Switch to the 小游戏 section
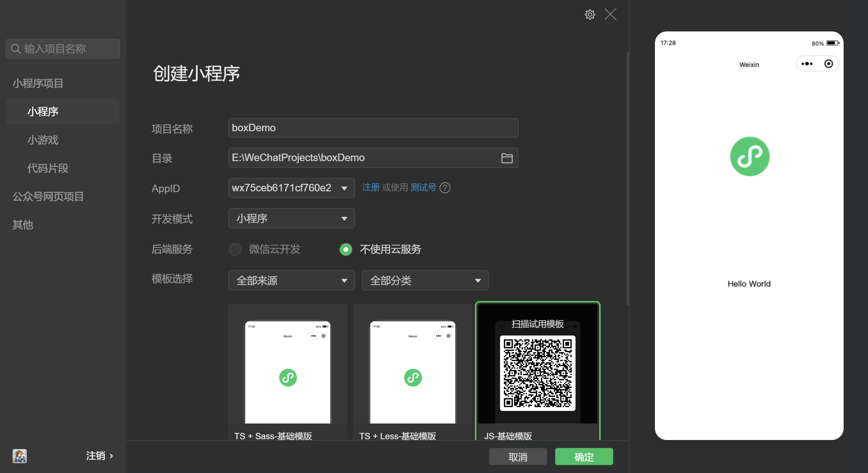Viewport: 868px width, 473px height. click(43, 140)
